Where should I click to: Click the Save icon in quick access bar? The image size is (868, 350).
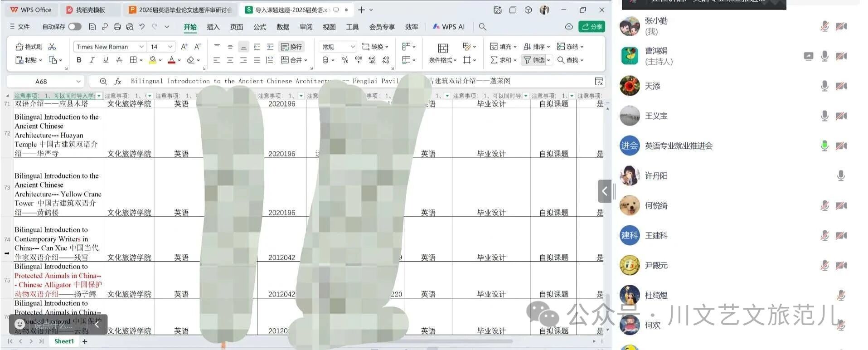92,27
